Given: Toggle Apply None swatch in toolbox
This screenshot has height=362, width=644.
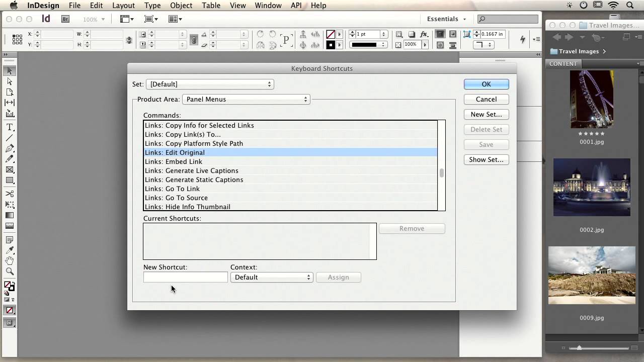Looking at the screenshot, I should (x=10, y=311).
